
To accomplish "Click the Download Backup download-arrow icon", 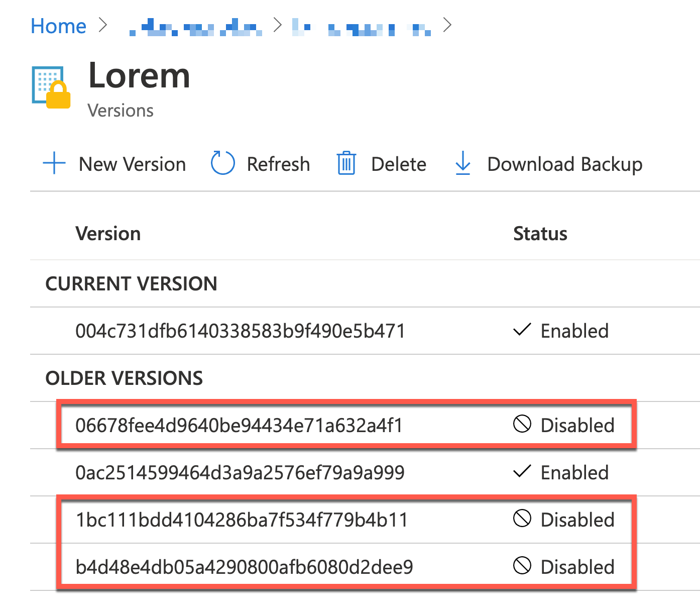I will [x=462, y=163].
